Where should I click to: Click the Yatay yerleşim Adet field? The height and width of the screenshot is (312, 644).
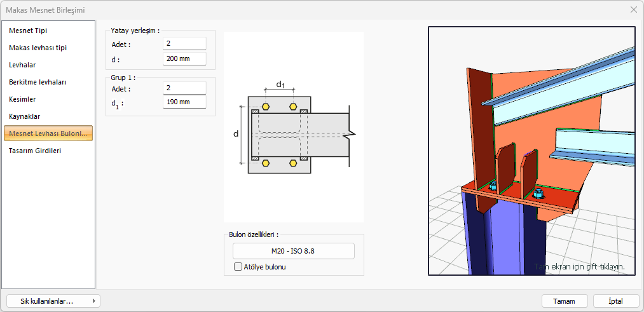[x=184, y=44]
